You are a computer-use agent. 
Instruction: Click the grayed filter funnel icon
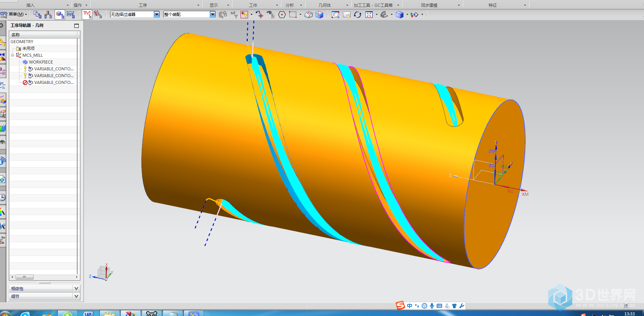coord(234,15)
